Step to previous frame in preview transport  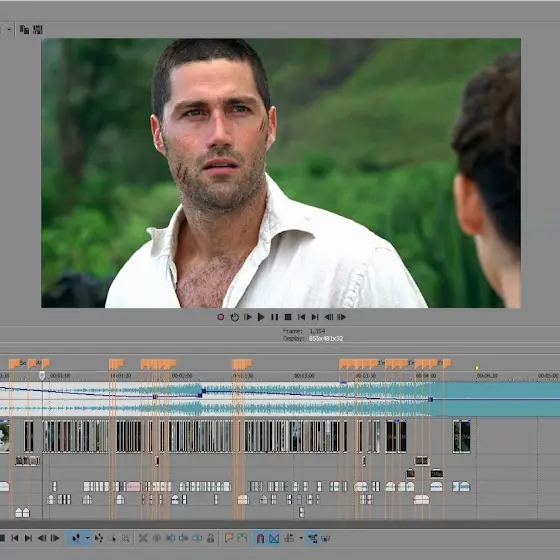coord(328,317)
